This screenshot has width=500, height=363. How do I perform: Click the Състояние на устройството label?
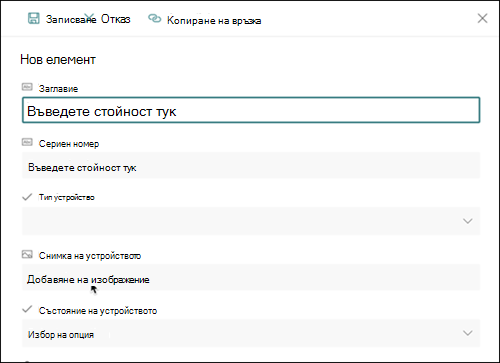coord(98,311)
